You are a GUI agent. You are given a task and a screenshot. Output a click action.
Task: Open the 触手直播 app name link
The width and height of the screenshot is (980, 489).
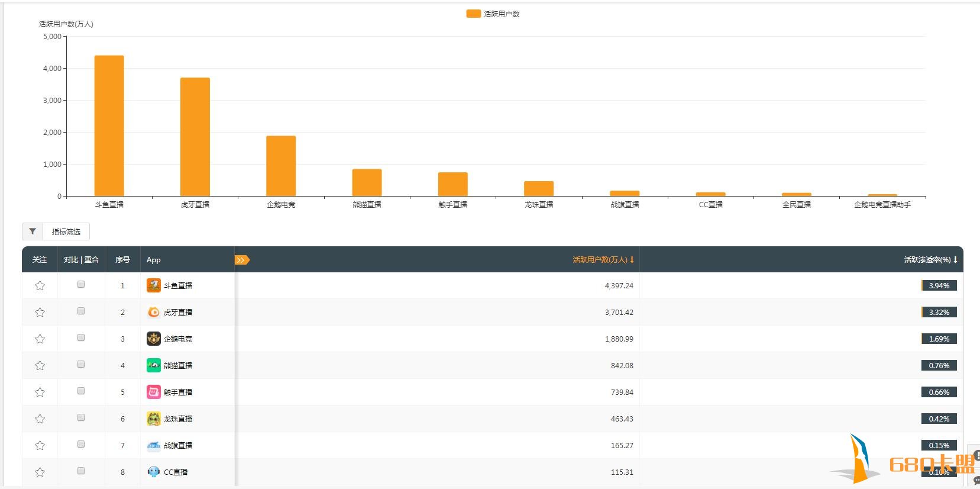tap(178, 392)
